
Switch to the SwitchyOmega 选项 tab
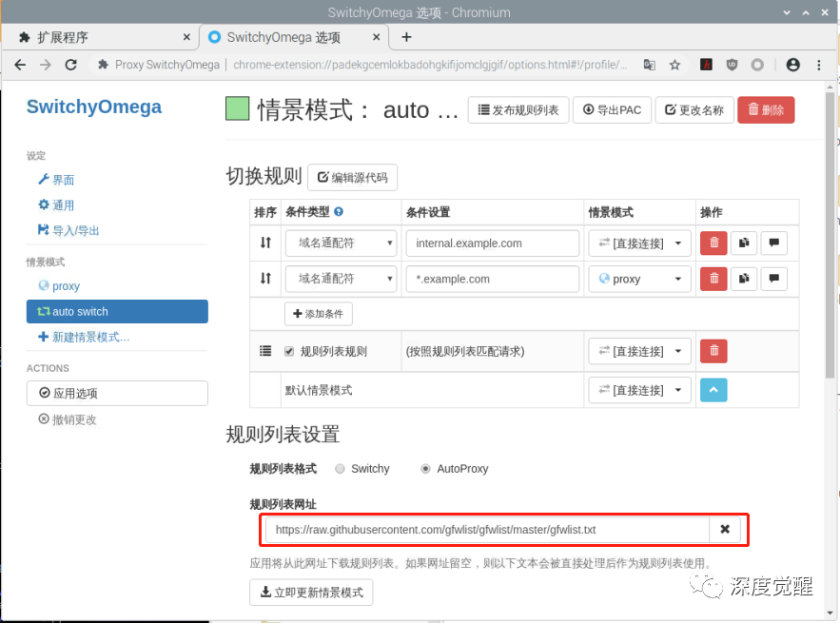(294, 37)
